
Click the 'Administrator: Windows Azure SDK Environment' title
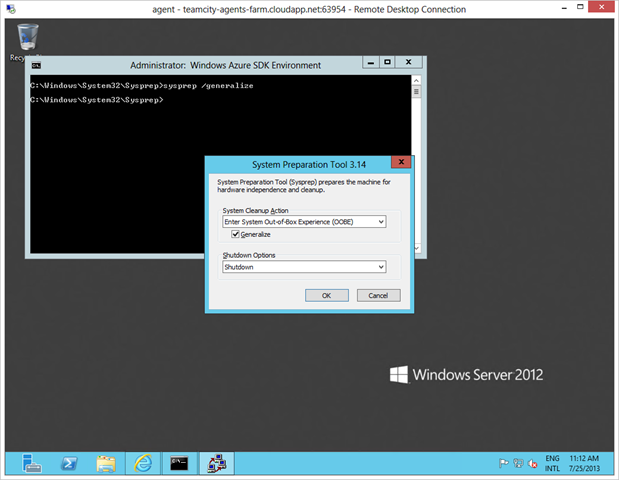[225, 65]
